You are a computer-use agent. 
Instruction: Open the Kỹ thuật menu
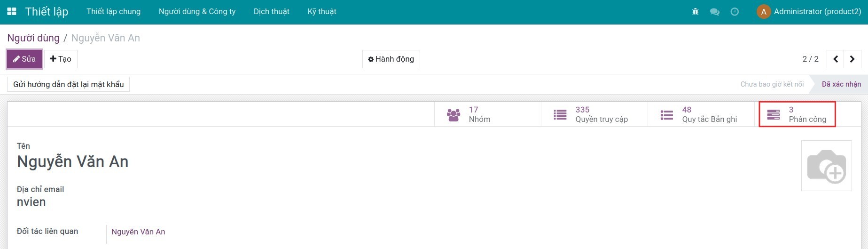322,12
